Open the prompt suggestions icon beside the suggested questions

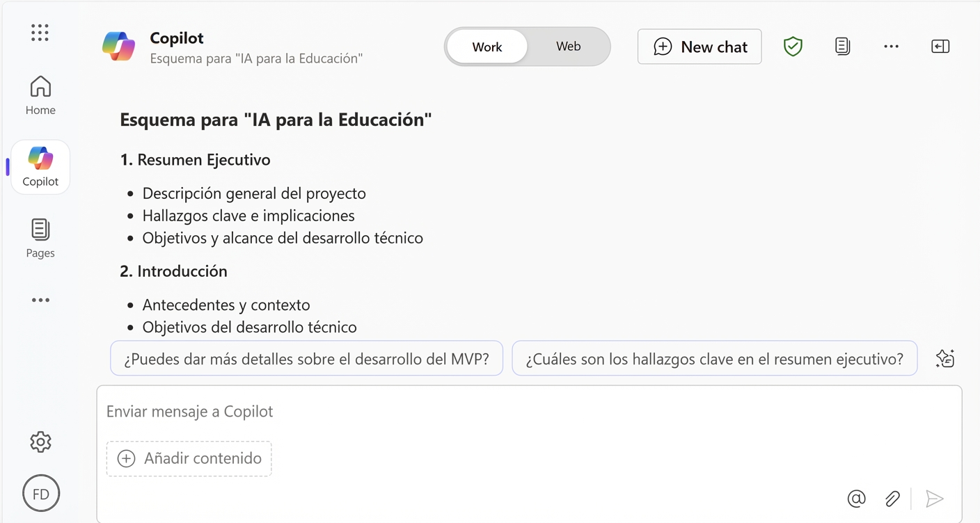945,358
